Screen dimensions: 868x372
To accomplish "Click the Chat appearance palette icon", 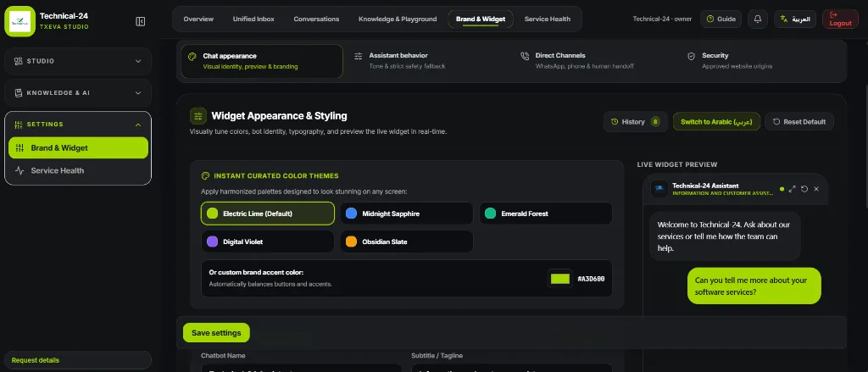I will point(192,57).
